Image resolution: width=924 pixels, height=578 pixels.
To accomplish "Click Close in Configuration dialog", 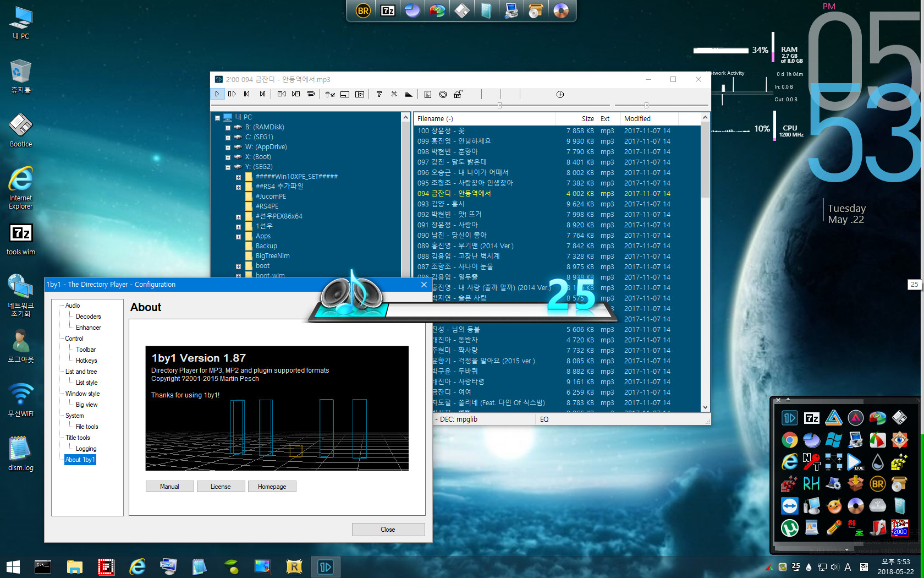I will [388, 530].
